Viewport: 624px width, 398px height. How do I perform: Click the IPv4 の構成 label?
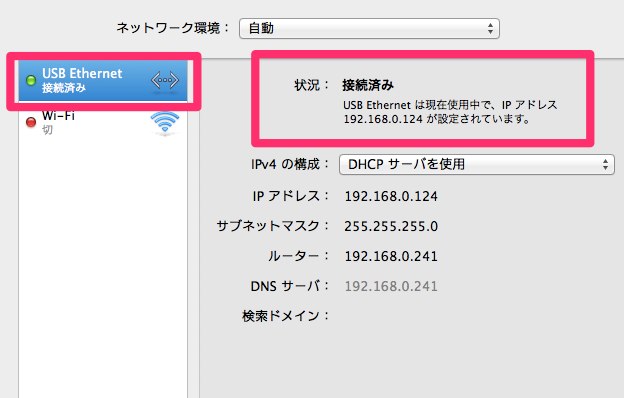(290, 164)
